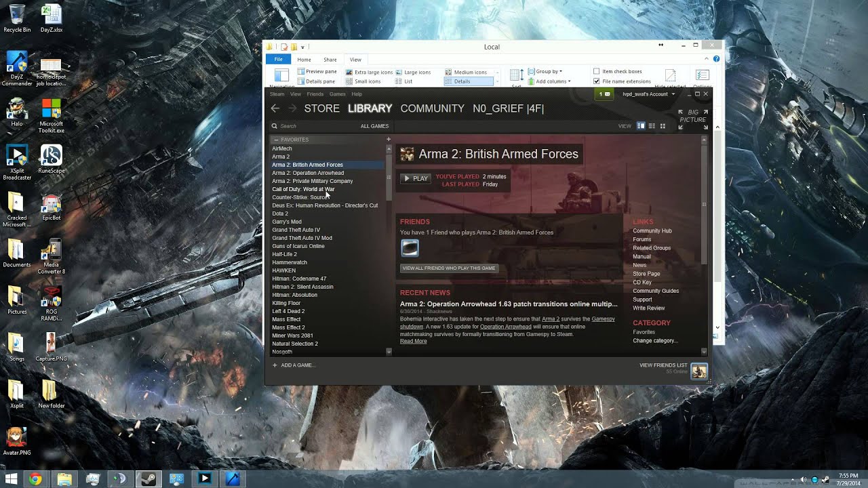The width and height of the screenshot is (868, 488).
Task: Go to the STORE tab in Steam
Action: (x=321, y=108)
